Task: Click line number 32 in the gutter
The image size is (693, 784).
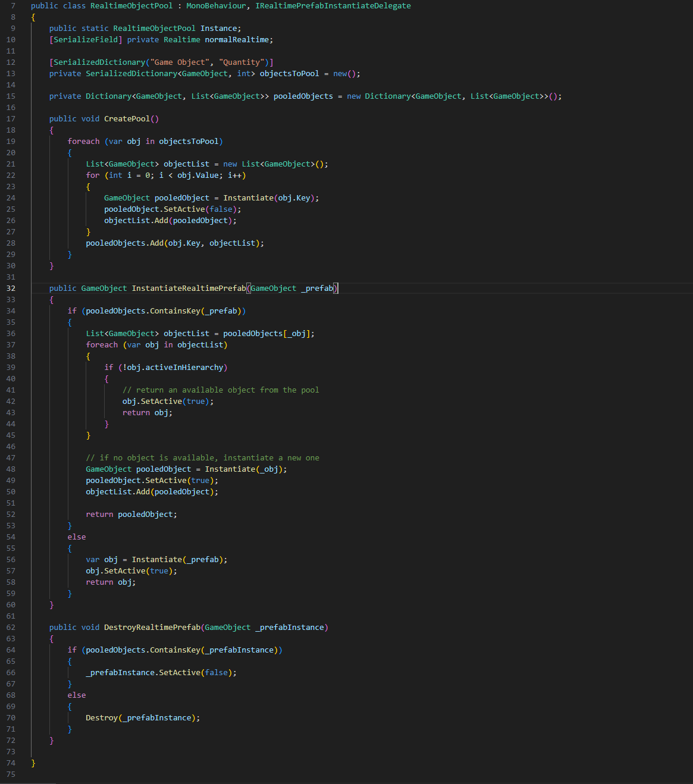Action: pyautogui.click(x=11, y=288)
